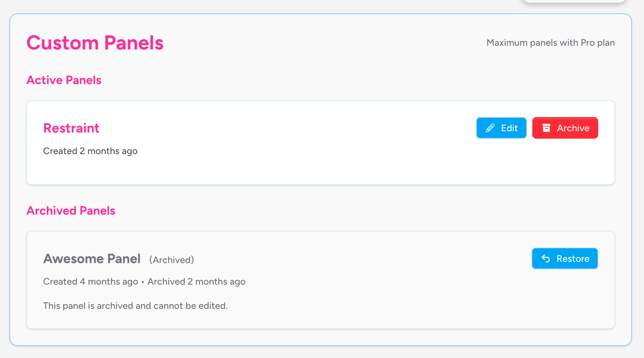
Task: Click the Archived Panels section header
Action: pyautogui.click(x=71, y=211)
